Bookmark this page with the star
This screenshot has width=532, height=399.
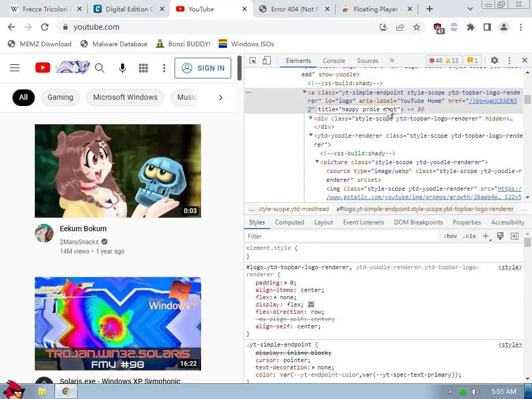pyautogui.click(x=417, y=27)
